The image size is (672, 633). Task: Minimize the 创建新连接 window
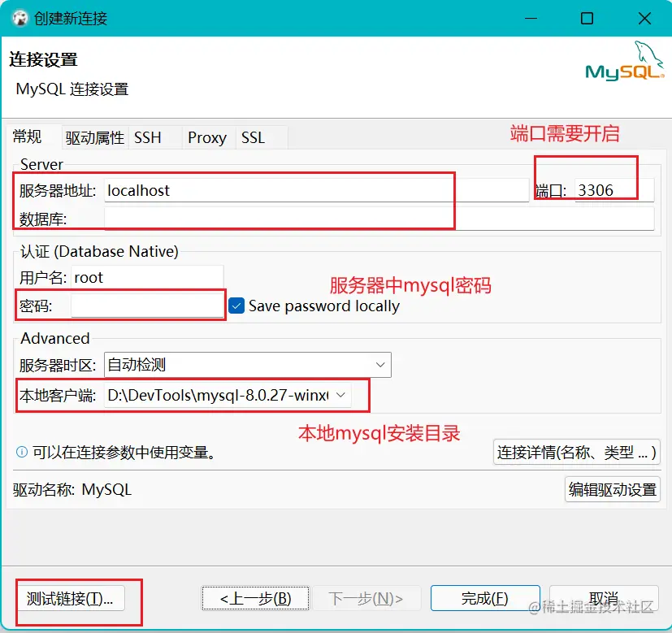coord(531,19)
